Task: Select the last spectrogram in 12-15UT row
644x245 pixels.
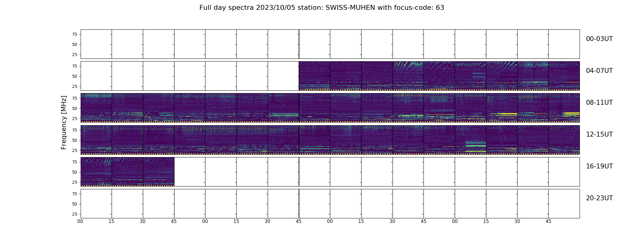Action: pyautogui.click(x=564, y=140)
